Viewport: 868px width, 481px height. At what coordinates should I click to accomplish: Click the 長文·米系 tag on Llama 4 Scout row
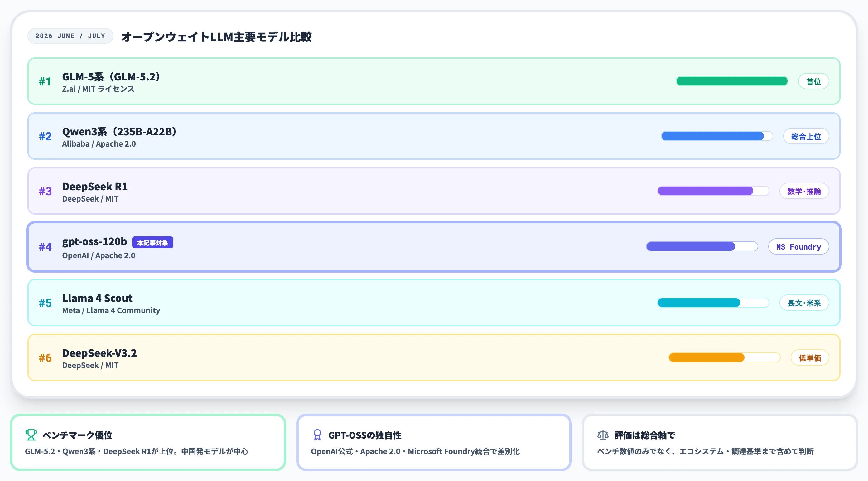click(x=804, y=303)
